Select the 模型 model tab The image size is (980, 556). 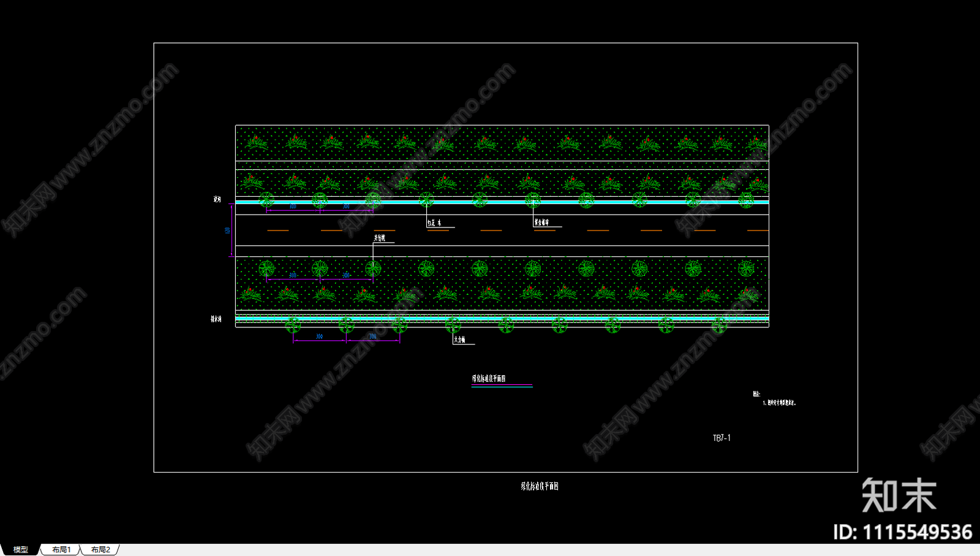(x=20, y=550)
